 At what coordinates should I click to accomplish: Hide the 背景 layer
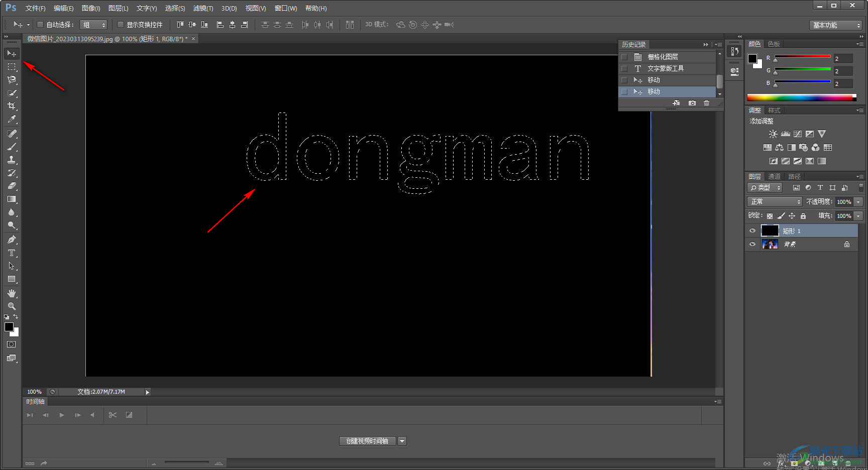(x=752, y=245)
